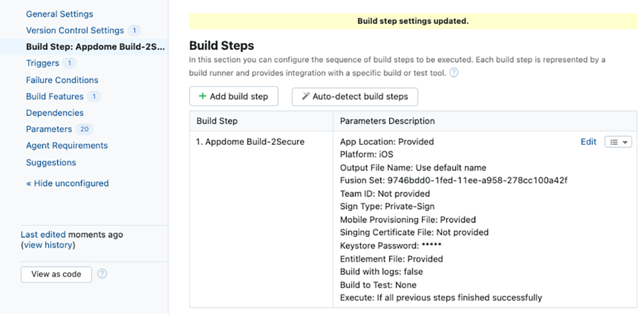This screenshot has width=644, height=314.
Task: Open Suggestions in the sidebar
Action: tap(51, 162)
